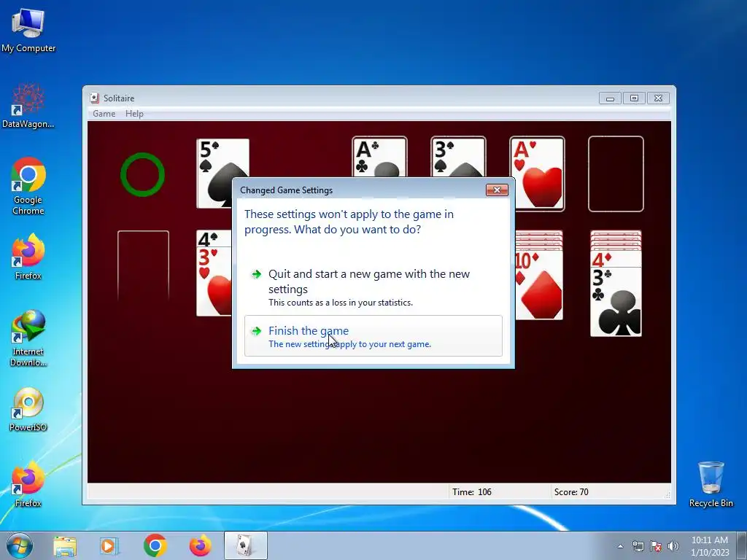Open the Action Center flag icon
747x560 pixels.
(x=656, y=546)
